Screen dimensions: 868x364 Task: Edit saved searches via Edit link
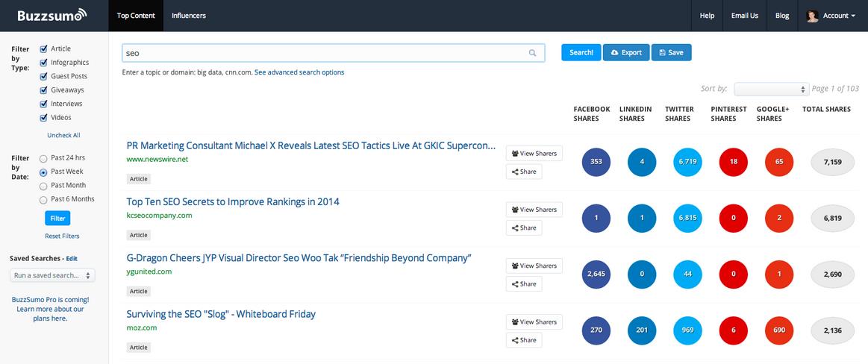tap(72, 258)
